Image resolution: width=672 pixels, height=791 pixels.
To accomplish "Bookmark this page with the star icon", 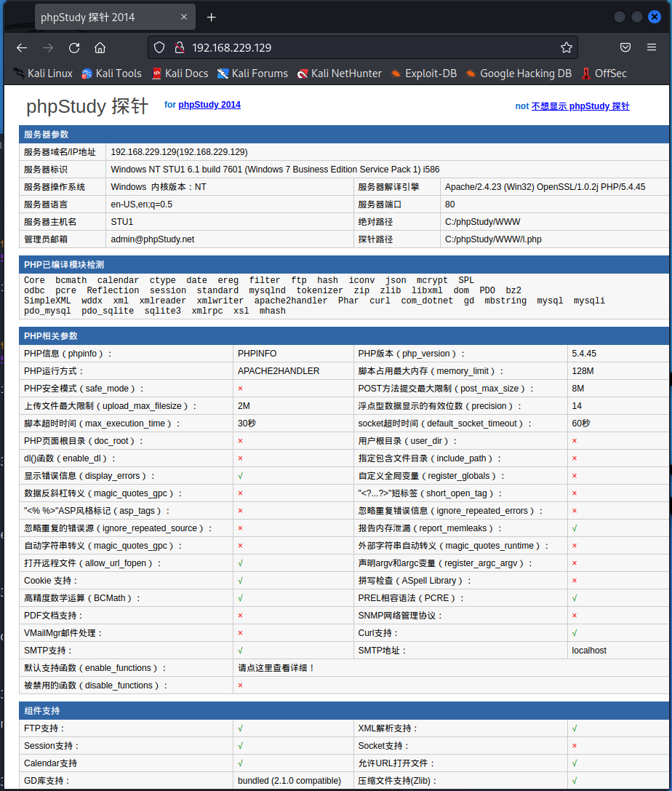I will click(x=566, y=47).
